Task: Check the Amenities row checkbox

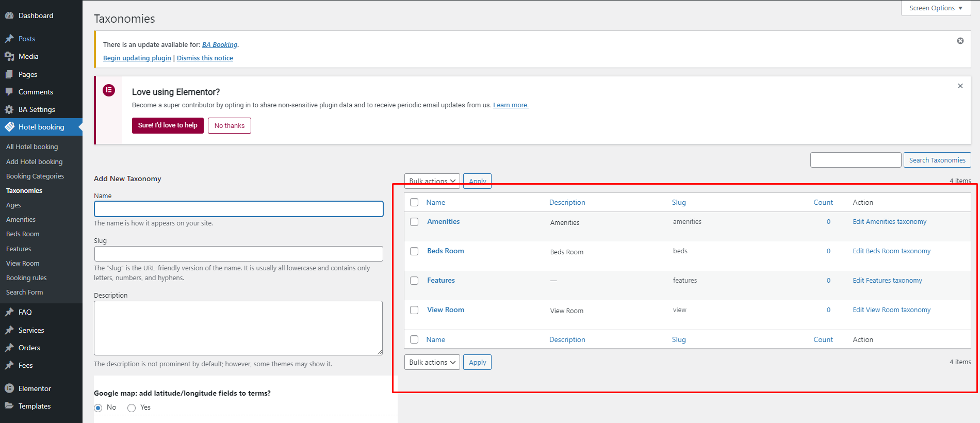Action: tap(414, 222)
